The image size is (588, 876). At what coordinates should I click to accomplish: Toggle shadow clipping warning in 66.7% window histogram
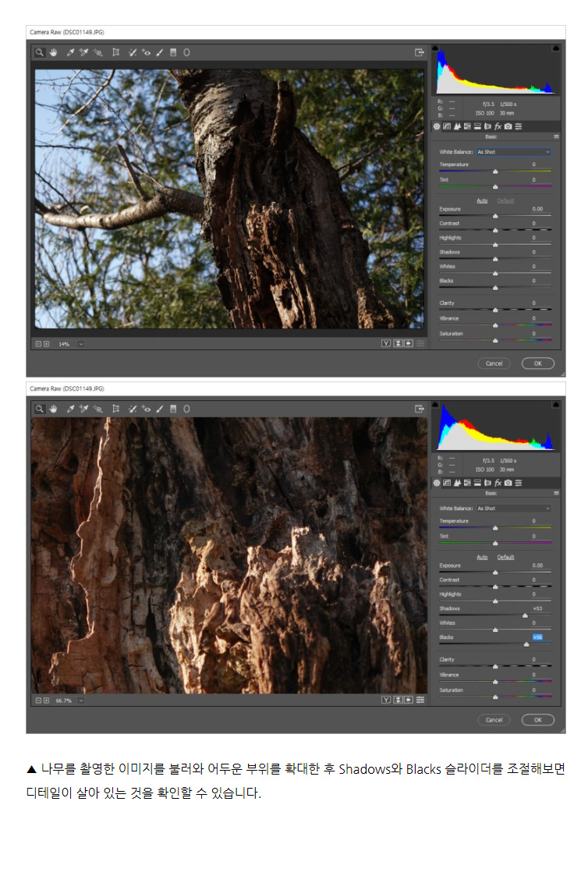(x=436, y=405)
